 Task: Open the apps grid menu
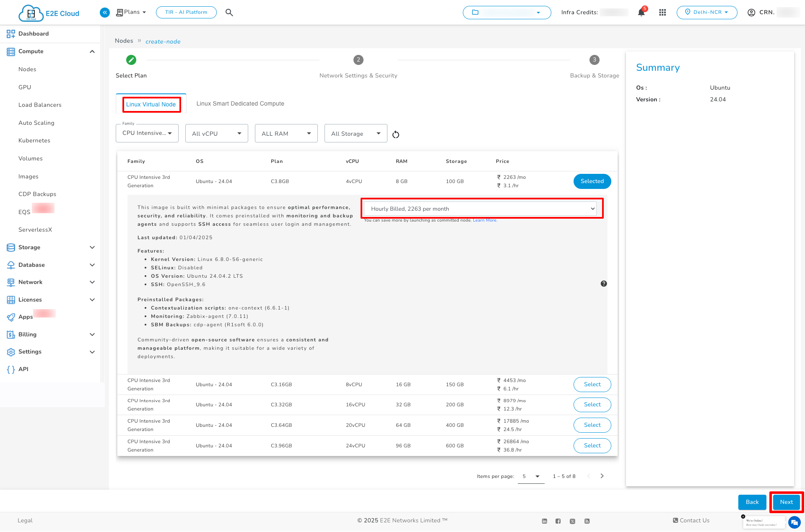tap(662, 12)
